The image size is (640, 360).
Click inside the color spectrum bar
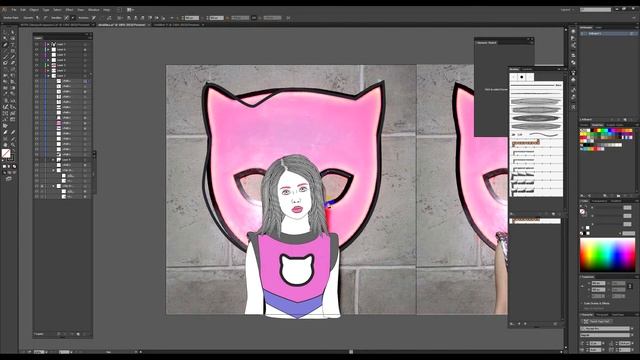pyautogui.click(x=607, y=255)
